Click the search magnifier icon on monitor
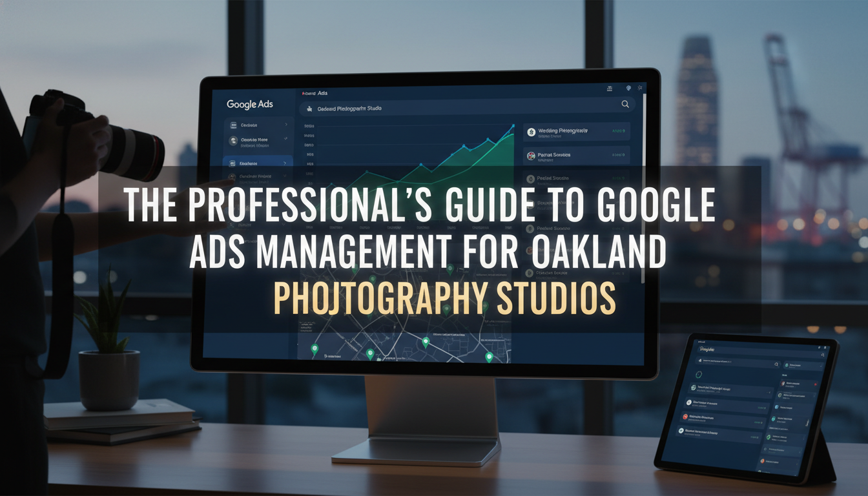868x496 pixels. tap(625, 103)
